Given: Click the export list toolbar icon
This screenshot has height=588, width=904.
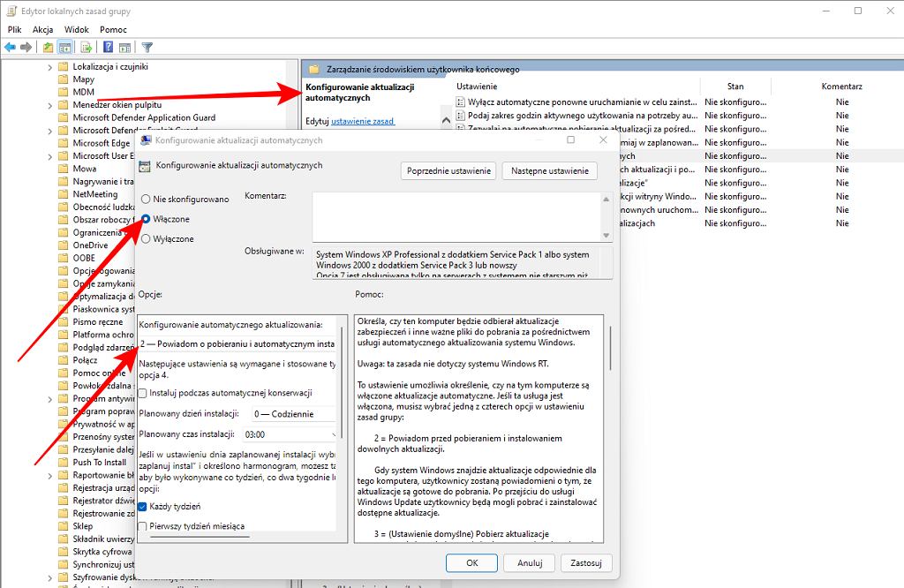Looking at the screenshot, I should 87,48.
